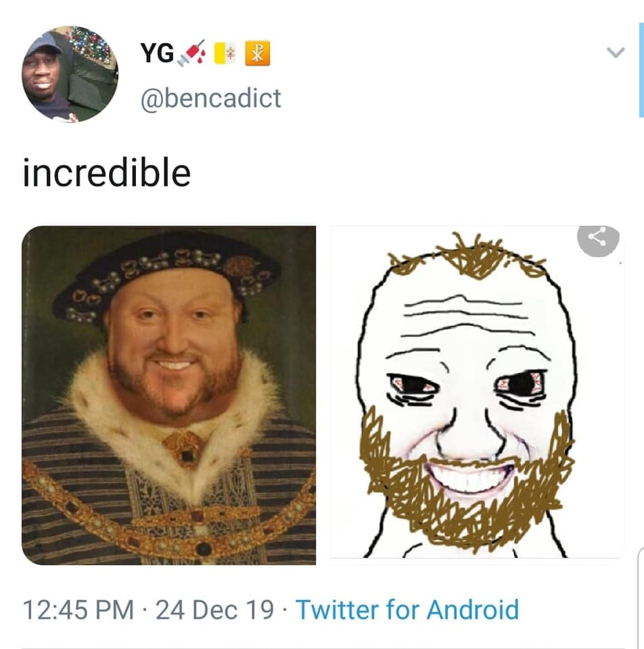Open the tweet options chevron menu

point(616,53)
